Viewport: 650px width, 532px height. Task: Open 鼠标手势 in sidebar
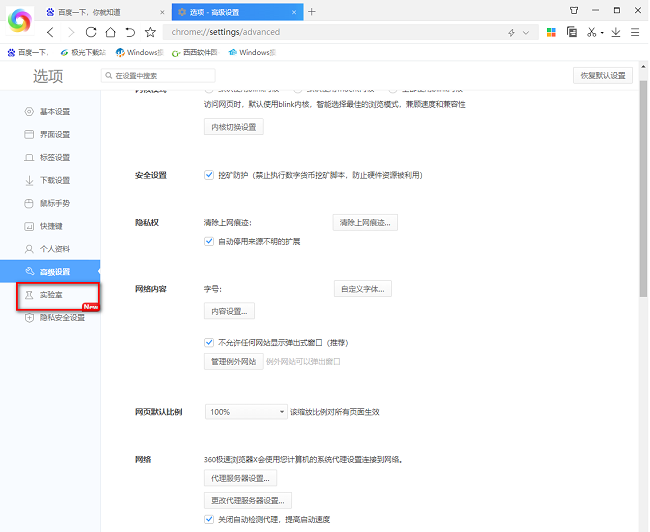[50, 203]
